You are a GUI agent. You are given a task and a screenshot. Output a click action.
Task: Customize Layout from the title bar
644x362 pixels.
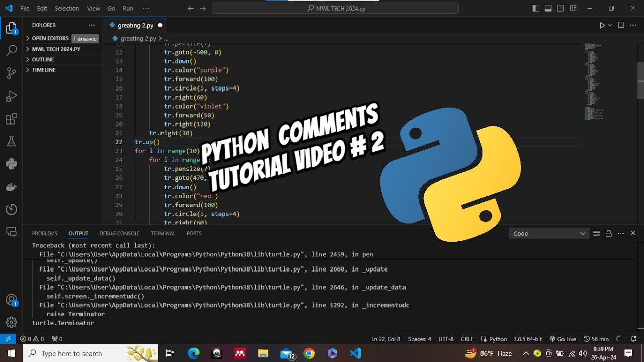(573, 8)
